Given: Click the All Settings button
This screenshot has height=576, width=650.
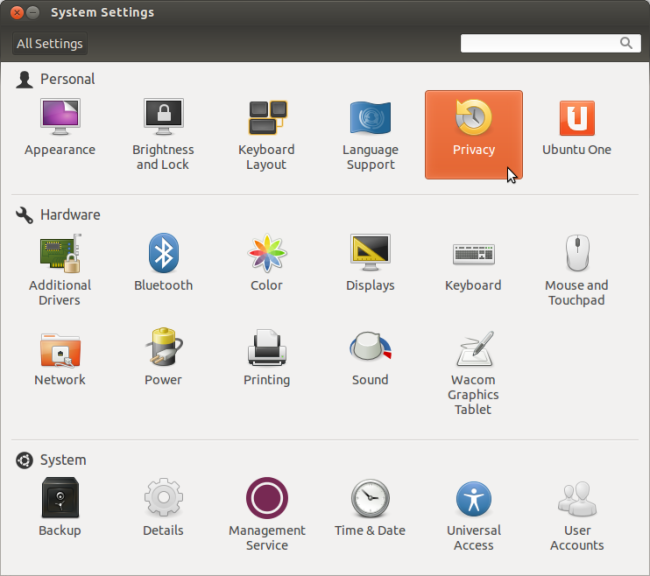Looking at the screenshot, I should point(50,44).
